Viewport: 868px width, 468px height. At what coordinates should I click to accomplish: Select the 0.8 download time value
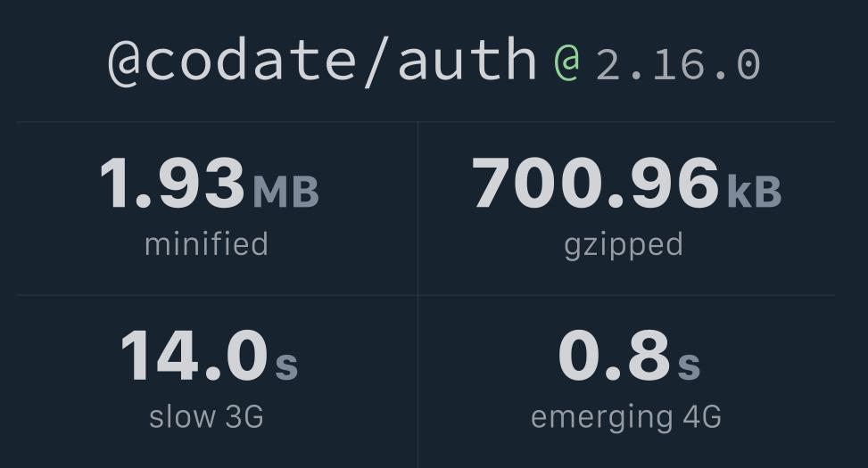tap(615, 356)
